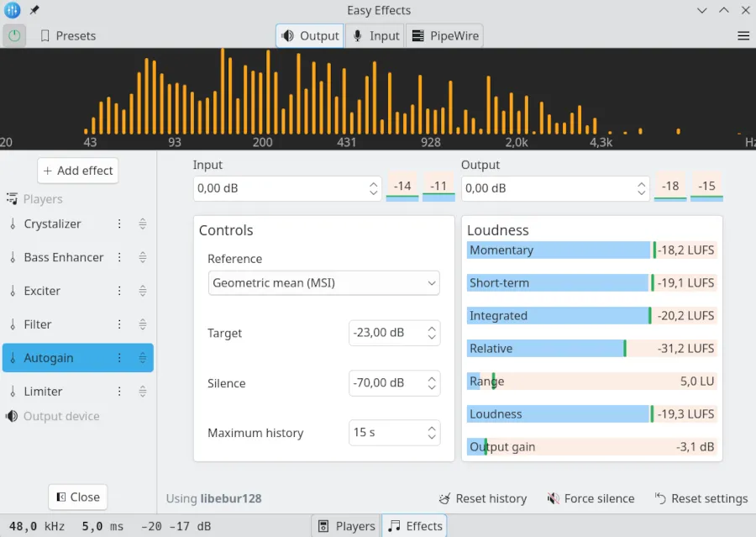Click the Maximum history field
Screen dimensions: 756x537
(388, 432)
